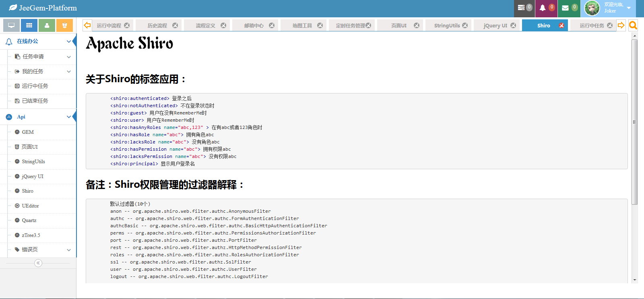This screenshot has width=644, height=299.
Task: Click the scrollbar down arrow
Action: tap(635, 280)
